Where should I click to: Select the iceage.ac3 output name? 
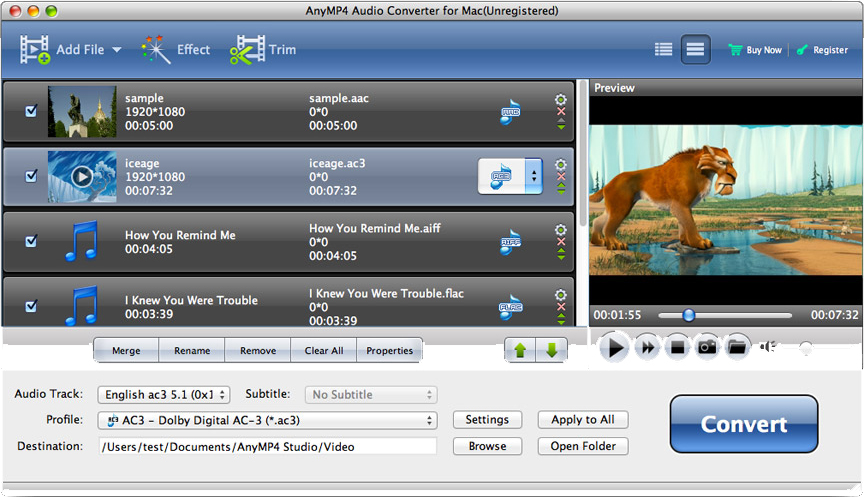(337, 164)
